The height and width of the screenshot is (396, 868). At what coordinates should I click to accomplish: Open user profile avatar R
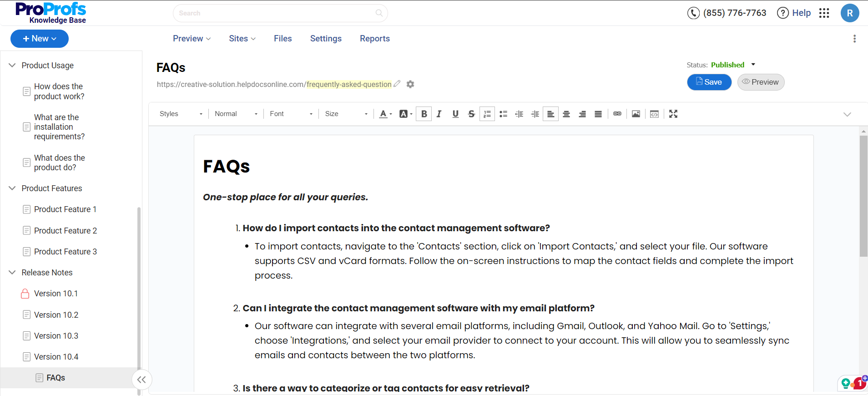[x=850, y=13]
